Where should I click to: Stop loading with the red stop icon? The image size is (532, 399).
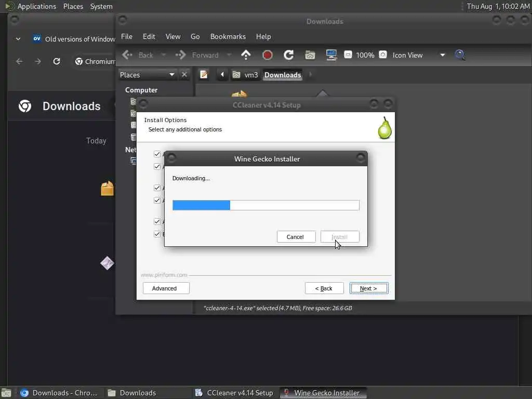(268, 55)
